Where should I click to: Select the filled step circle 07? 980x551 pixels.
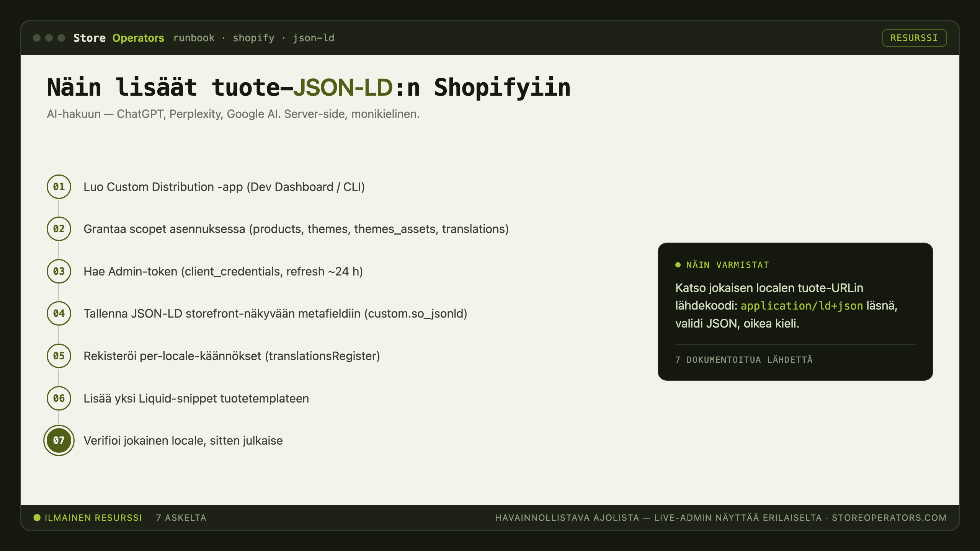coord(59,440)
